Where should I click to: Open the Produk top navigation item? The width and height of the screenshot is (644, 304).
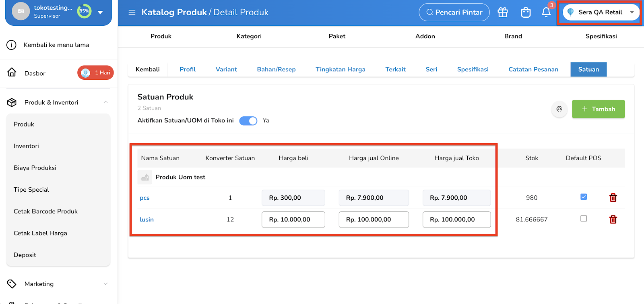161,36
